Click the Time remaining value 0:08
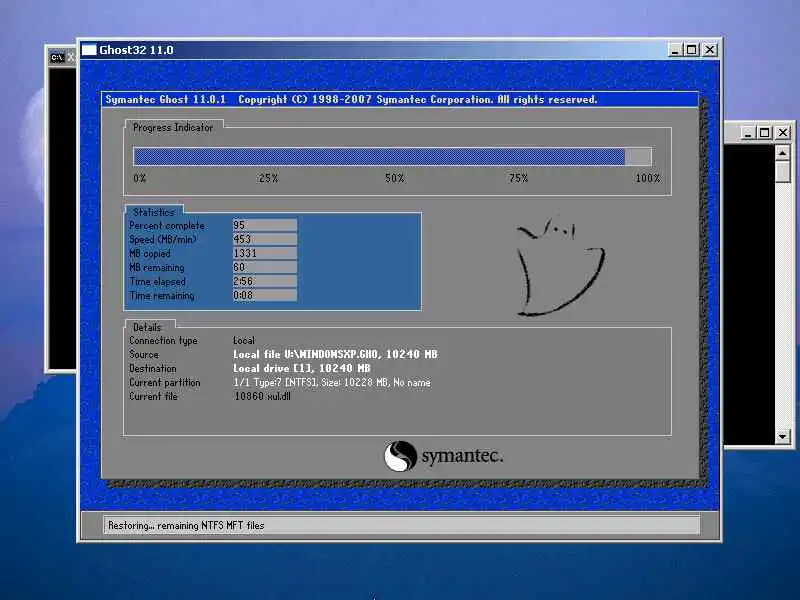 265,295
